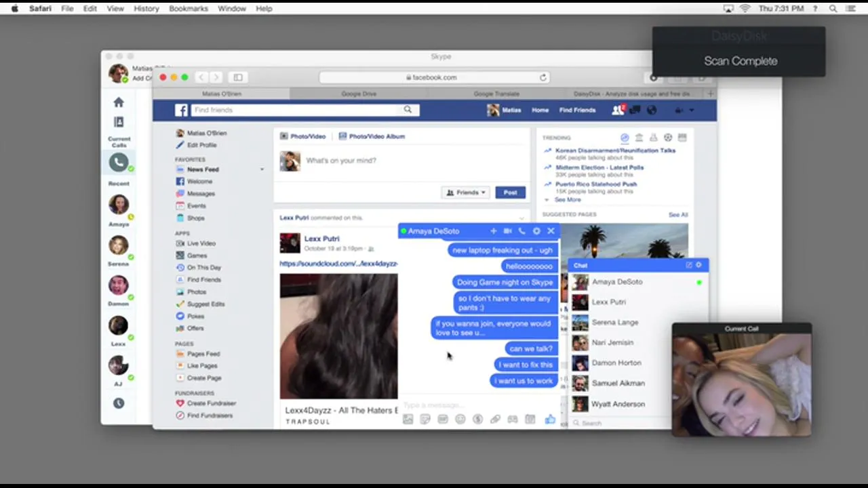Click the Skype home icon
Viewport: 868px width, 488px height.
click(x=119, y=102)
